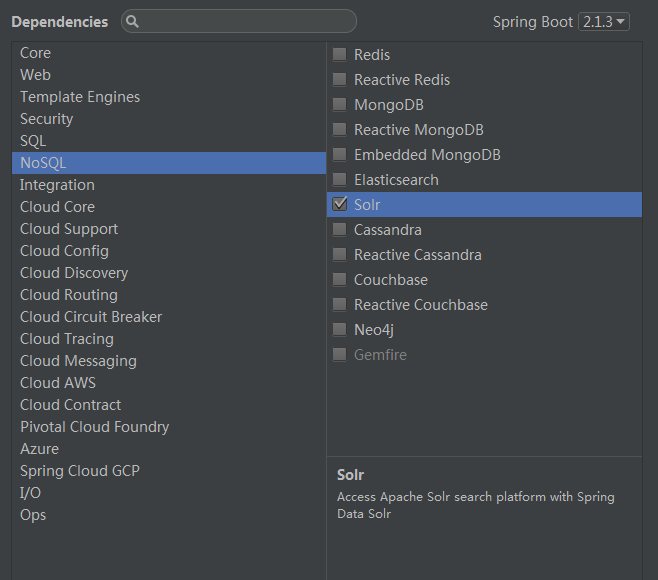This screenshot has height=580, width=658.
Task: Check the MongoDB checkbox
Action: coord(340,104)
